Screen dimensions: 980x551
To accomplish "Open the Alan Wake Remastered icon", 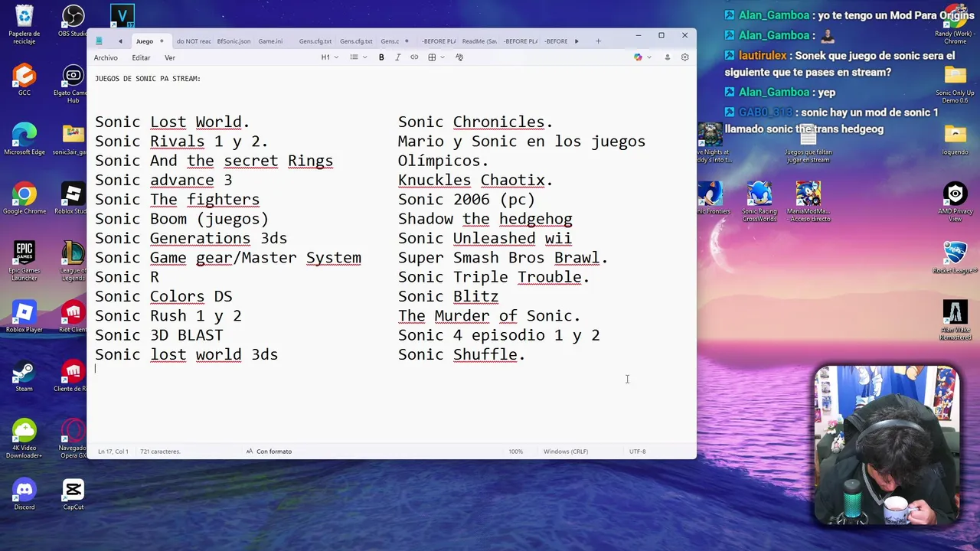I will (x=955, y=320).
